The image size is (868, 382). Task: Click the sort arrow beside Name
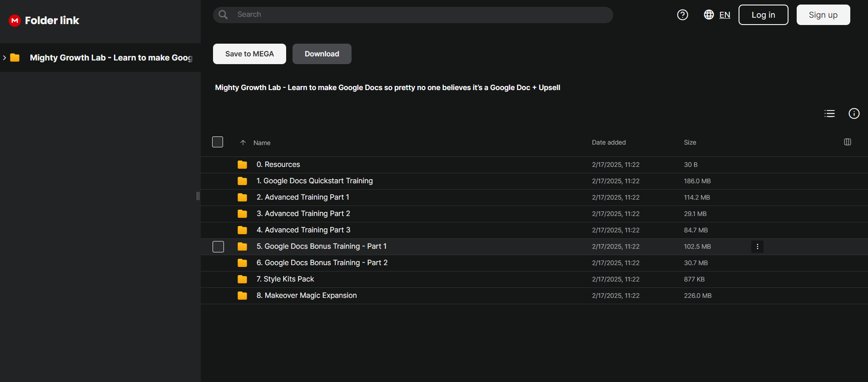[243, 143]
